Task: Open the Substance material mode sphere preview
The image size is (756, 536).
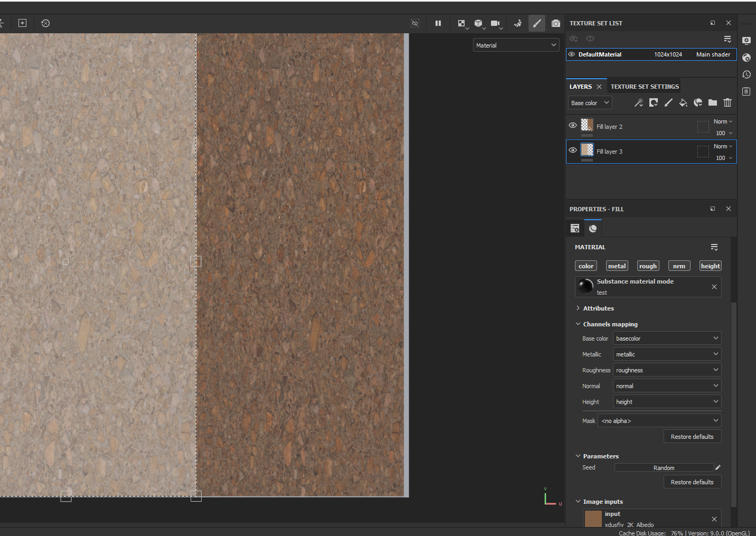Action: coord(585,286)
